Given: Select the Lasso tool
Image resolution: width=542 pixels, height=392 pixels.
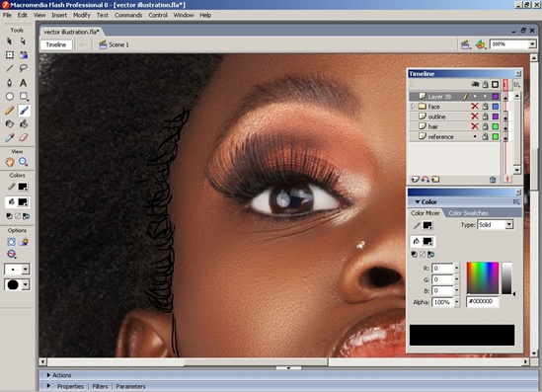Looking at the screenshot, I should click(23, 68).
